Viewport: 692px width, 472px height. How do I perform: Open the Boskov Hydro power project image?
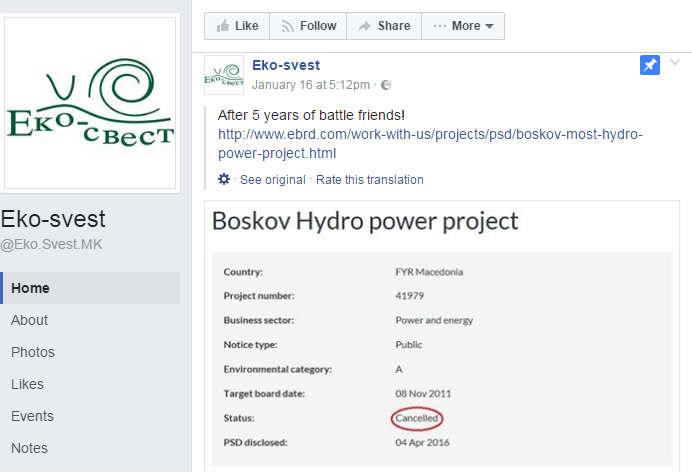(x=442, y=336)
